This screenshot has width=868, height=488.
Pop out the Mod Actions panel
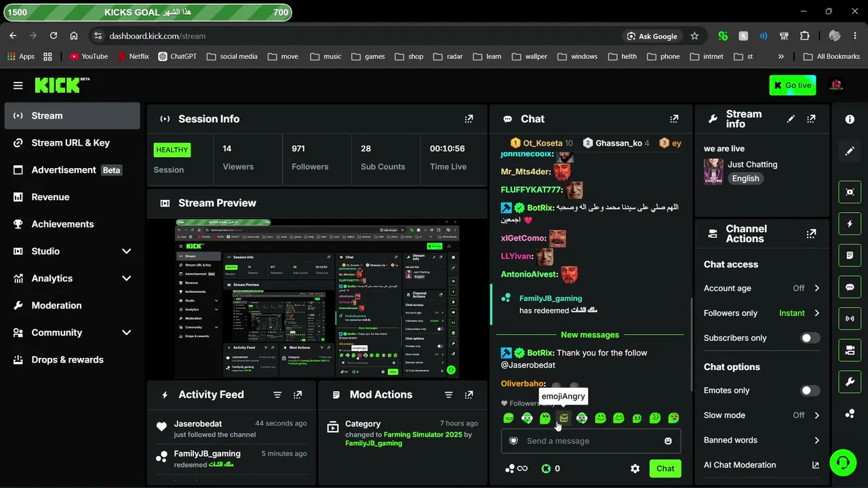(x=469, y=394)
